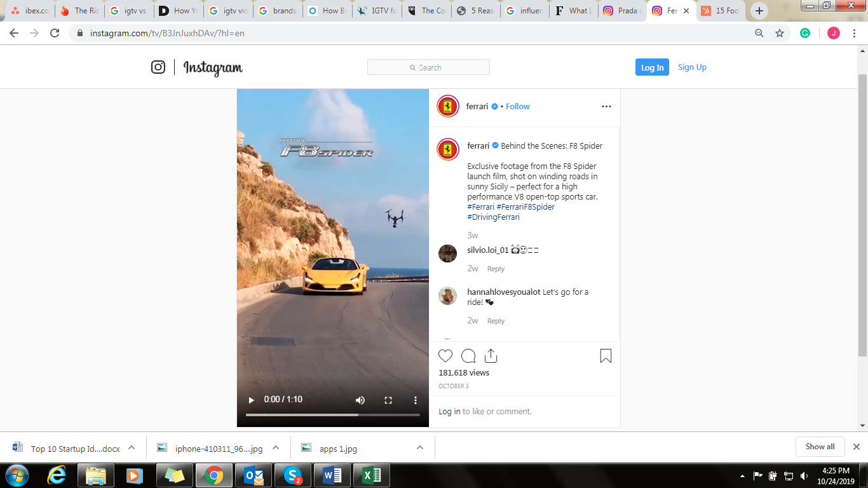Open comments with the speech bubble icon
Screen dimensions: 868x488
click(x=468, y=356)
